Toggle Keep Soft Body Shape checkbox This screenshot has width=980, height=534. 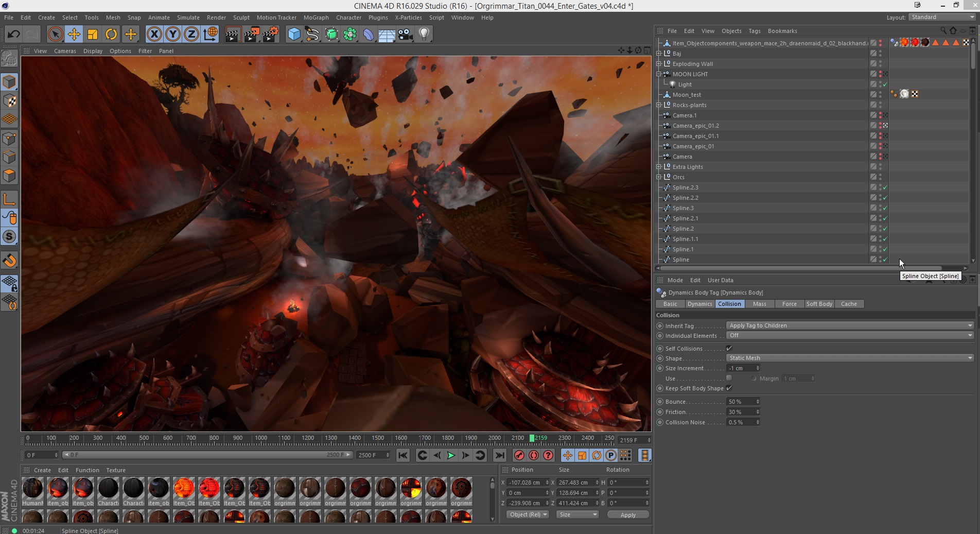coord(729,388)
